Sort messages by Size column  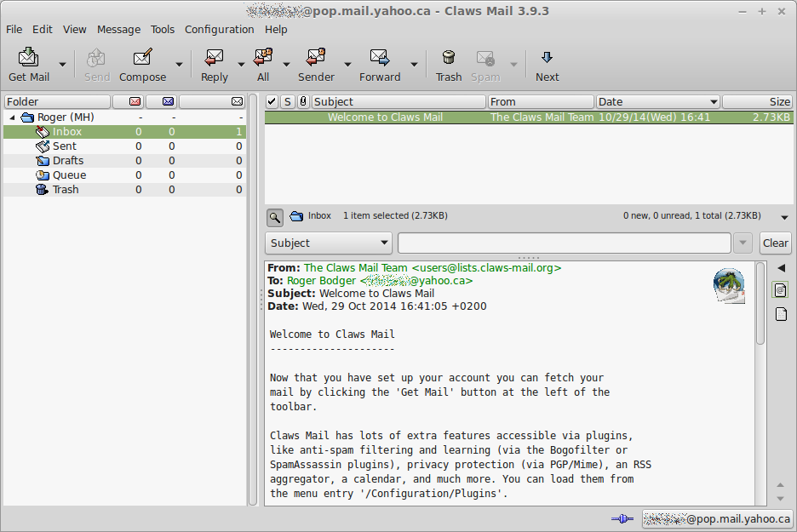757,101
